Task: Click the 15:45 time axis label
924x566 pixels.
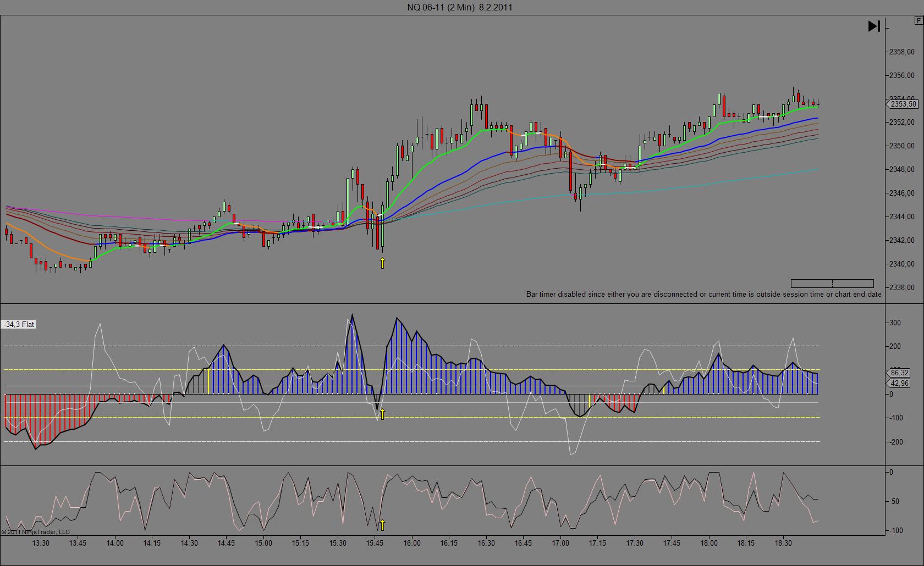Action: (x=375, y=543)
